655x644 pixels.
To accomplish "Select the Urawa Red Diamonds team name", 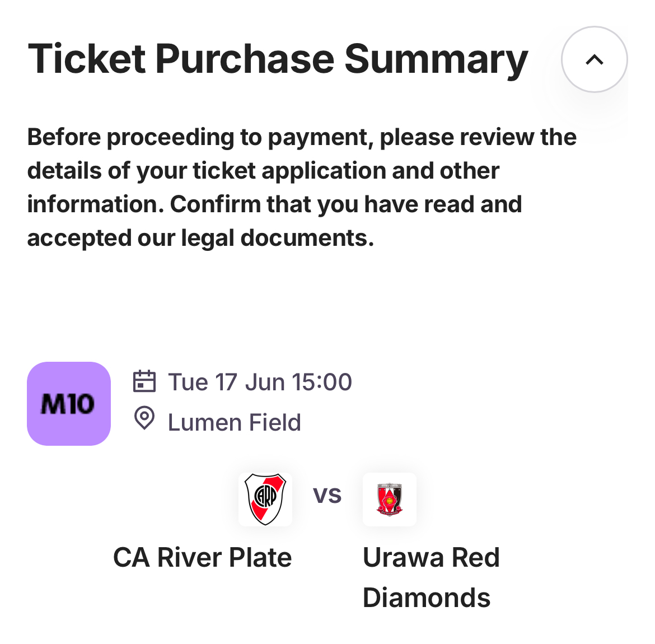I will coord(431,577).
